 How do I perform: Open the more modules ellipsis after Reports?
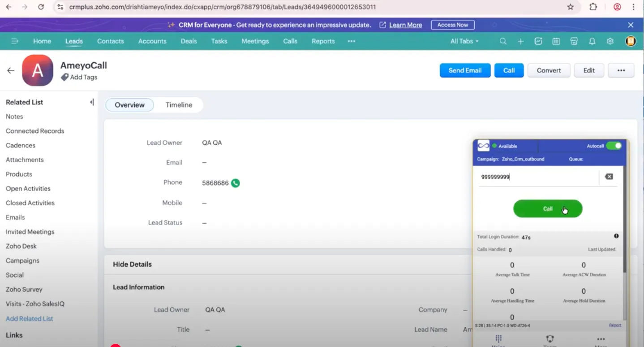pos(352,41)
